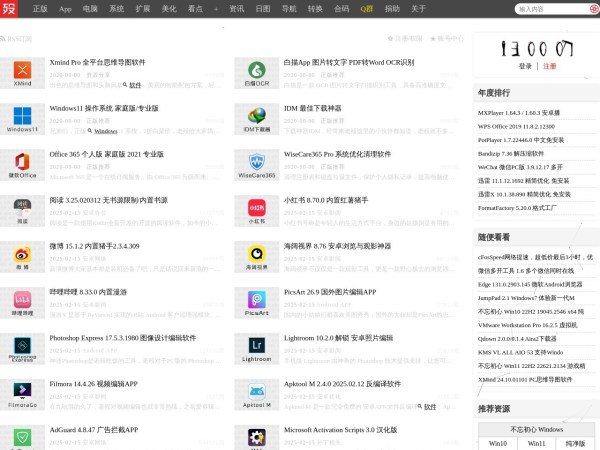Click KMS VL ALL AIO 53 entry
The width and height of the screenshot is (600, 450).
pos(520,352)
